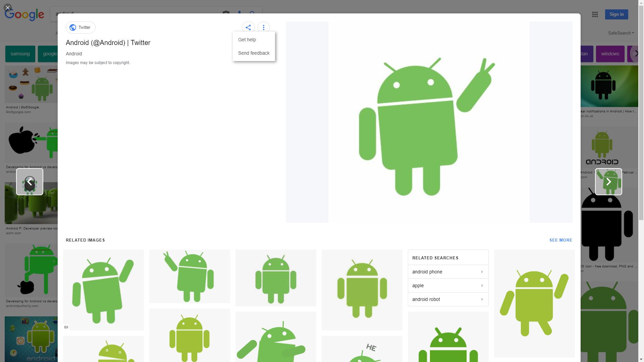Click the share icon
The image size is (644, 362).
tap(248, 28)
